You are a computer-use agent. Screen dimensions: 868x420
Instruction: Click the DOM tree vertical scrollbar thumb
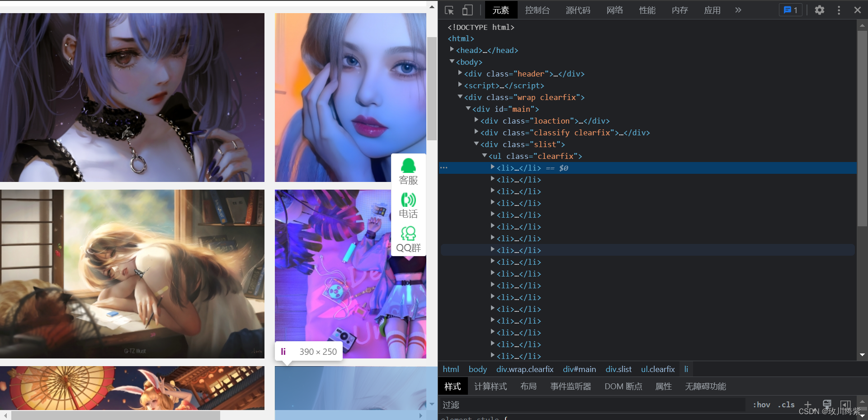[862, 128]
